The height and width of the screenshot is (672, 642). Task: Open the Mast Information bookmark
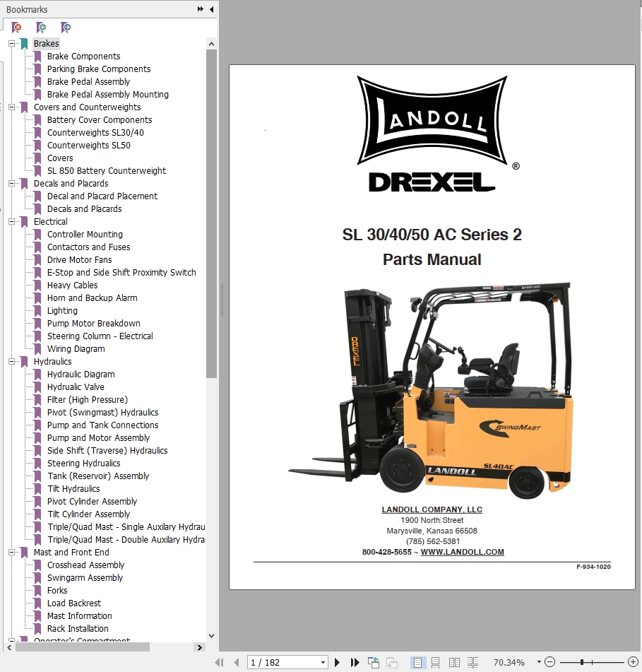pyautogui.click(x=79, y=616)
